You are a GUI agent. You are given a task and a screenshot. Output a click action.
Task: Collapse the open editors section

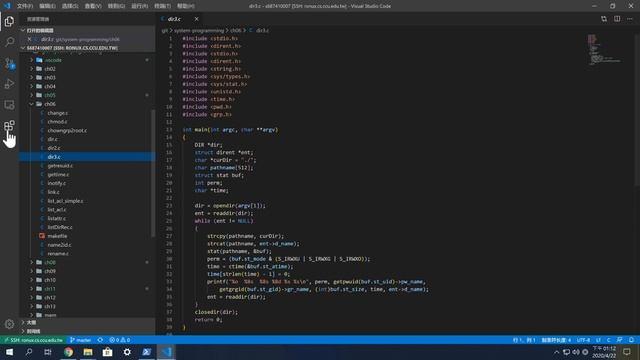87,30
